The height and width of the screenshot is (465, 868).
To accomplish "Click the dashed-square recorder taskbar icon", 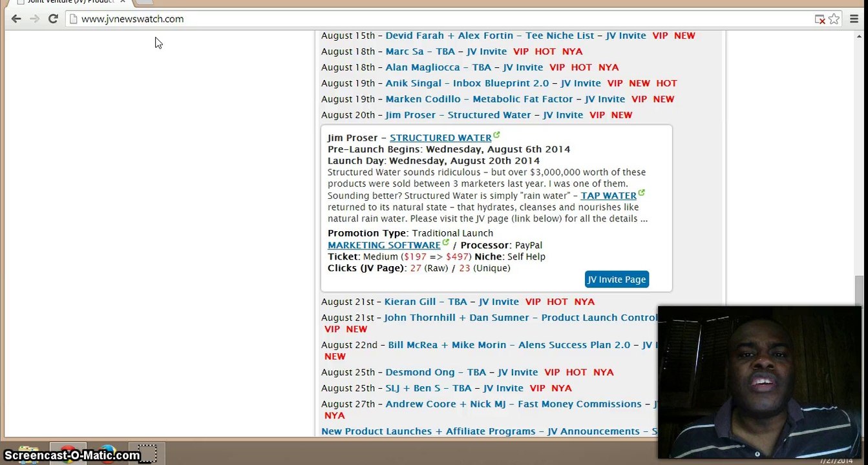I will pyautogui.click(x=147, y=454).
